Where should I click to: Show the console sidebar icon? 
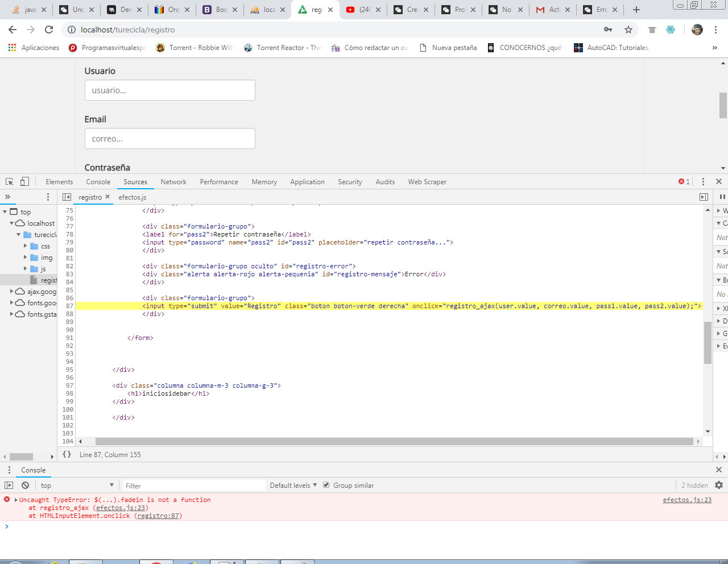(x=9, y=485)
